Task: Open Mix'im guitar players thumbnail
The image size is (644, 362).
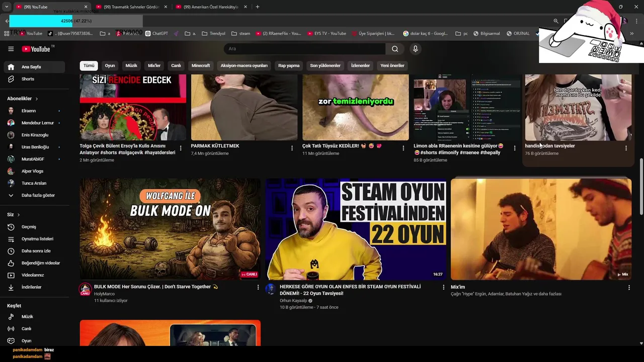Action: 541,229
